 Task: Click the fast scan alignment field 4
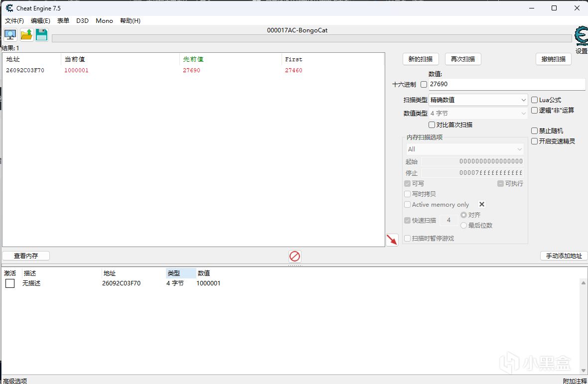click(x=448, y=220)
